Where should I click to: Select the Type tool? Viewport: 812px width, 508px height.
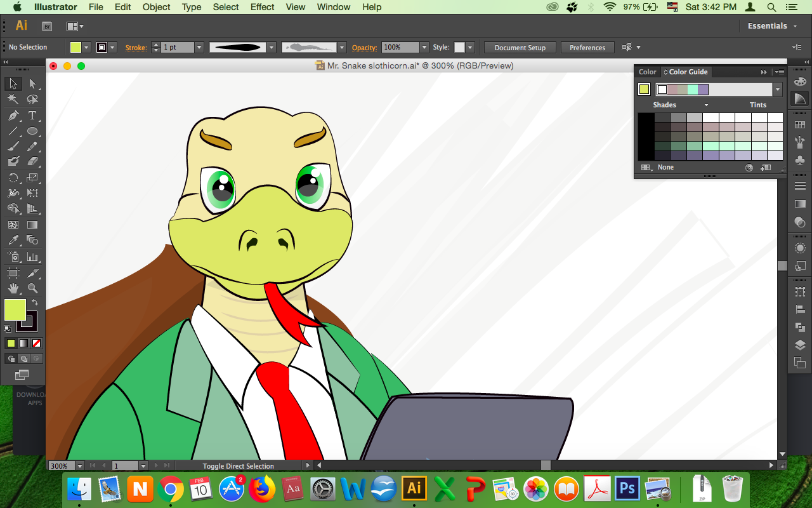click(32, 116)
